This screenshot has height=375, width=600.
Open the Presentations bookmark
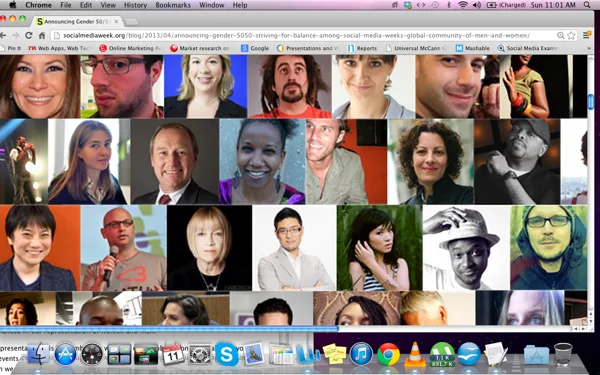tap(308, 48)
